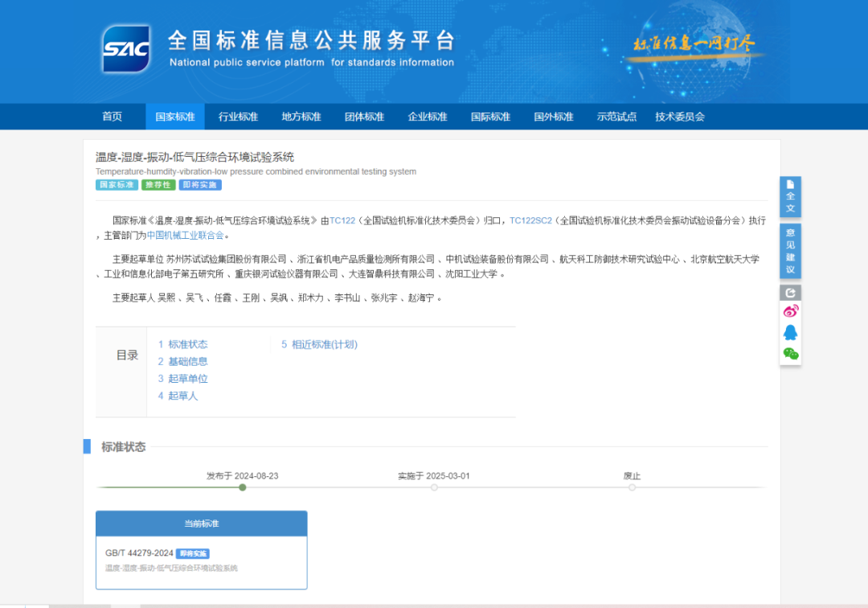This screenshot has width=868, height=608.
Task: Share to QQ via penguin icon
Action: coord(790,332)
